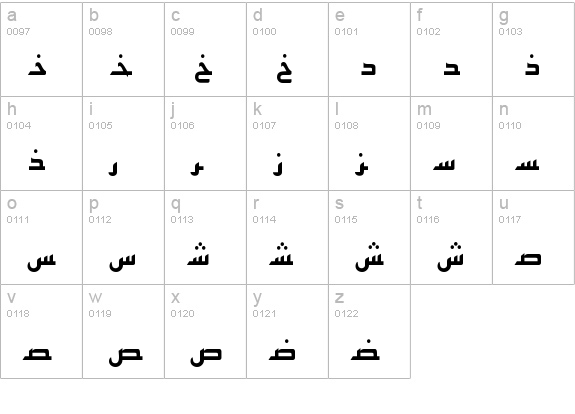This screenshot has height=414, width=575.
Task: Select the glyph cell labeled k 0107
Action: 288,143
